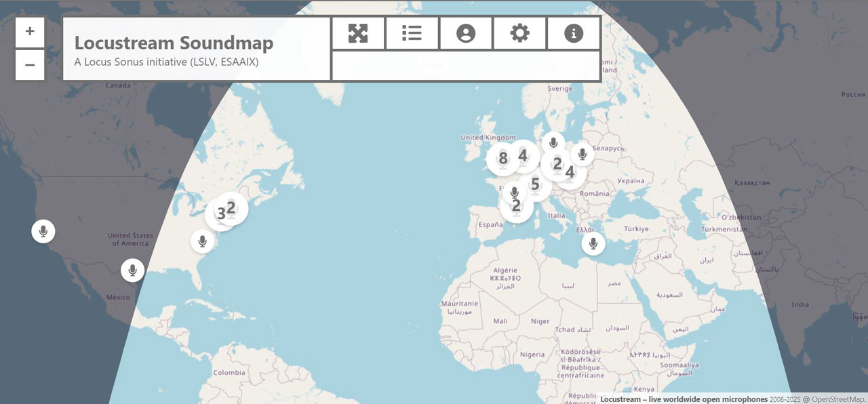Click the empty panel below the toolbar icons
Image resolution: width=868 pixels, height=404 pixels.
pos(466,66)
